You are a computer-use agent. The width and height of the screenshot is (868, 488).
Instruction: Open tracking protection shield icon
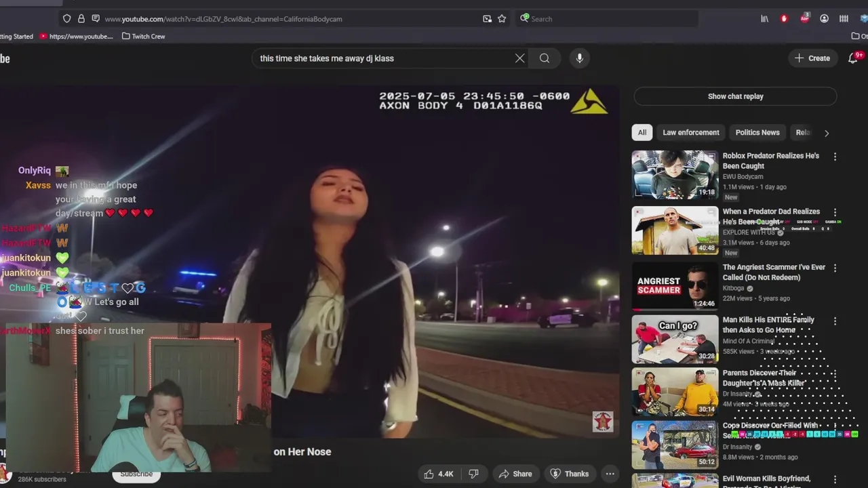[66, 19]
